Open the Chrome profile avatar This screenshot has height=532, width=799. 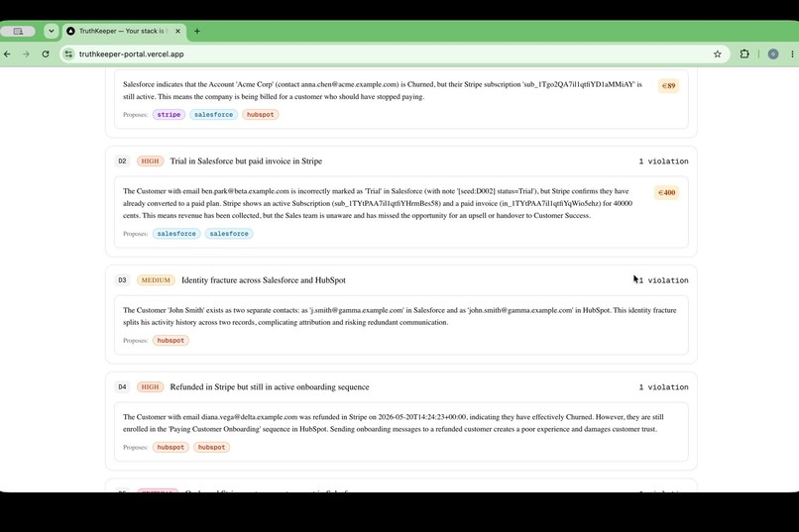[x=773, y=53]
